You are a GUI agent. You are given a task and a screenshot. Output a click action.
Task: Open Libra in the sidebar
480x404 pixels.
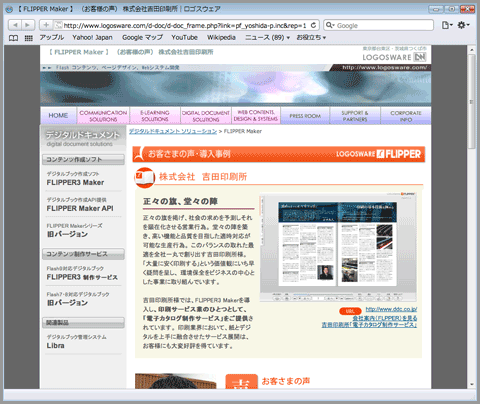coord(55,346)
